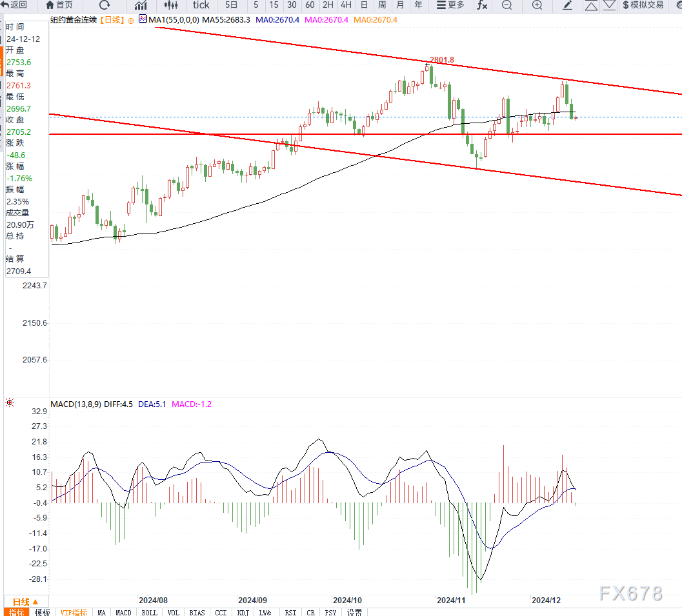Click the 结算 value 2709.4

(x=19, y=272)
